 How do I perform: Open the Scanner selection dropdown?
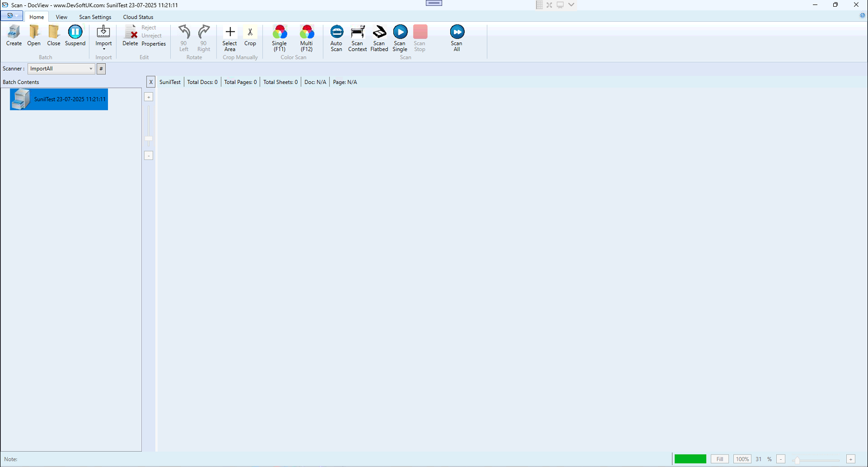point(91,69)
